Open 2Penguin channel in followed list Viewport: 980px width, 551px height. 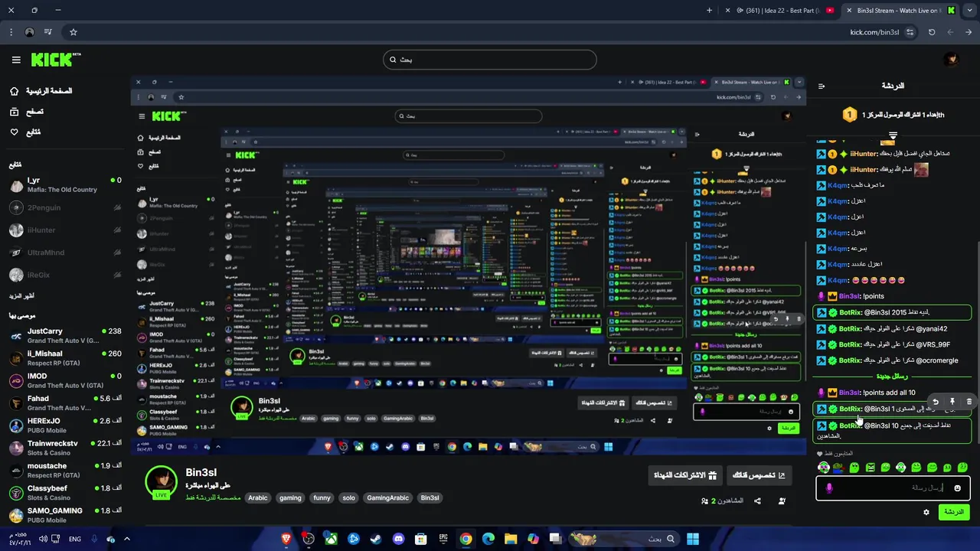click(x=65, y=207)
